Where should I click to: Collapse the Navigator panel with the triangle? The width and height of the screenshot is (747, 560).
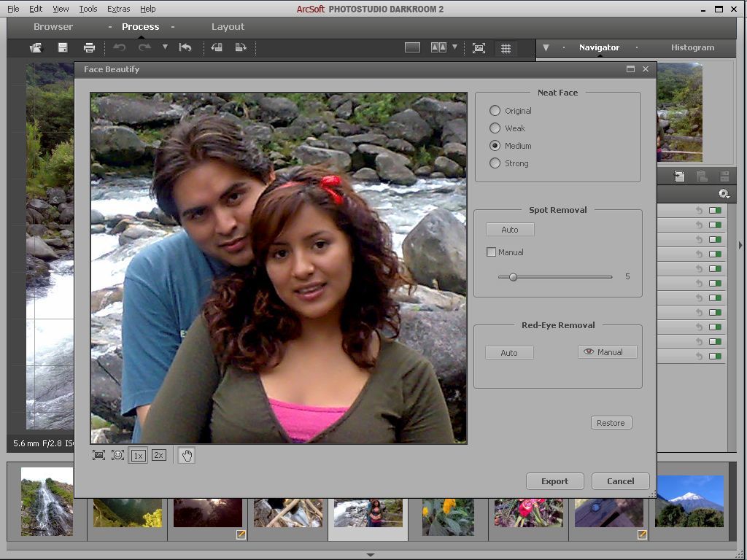(x=546, y=48)
